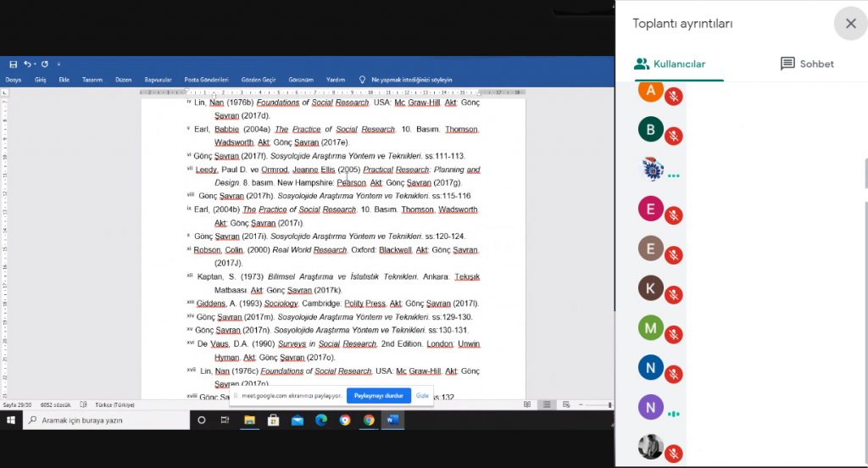The width and height of the screenshot is (868, 468).
Task: Click the muted mic icon beside participant B
Action: (x=674, y=136)
